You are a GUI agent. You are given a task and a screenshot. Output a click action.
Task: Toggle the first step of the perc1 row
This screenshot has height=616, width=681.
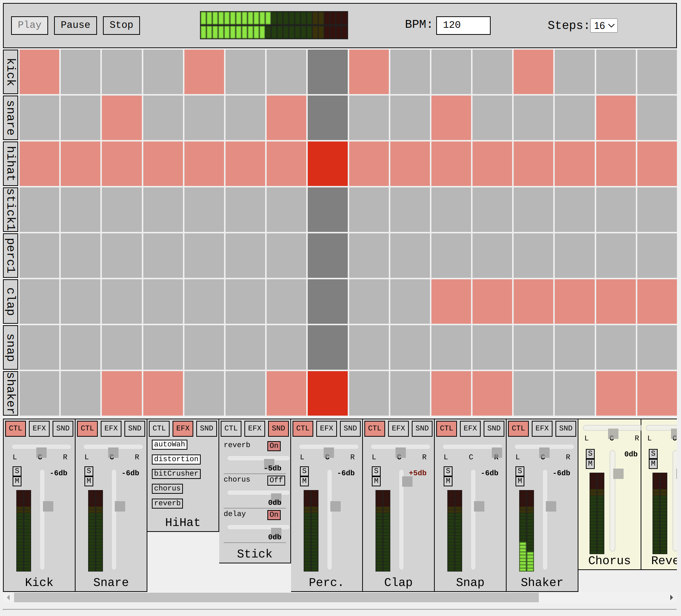pyautogui.click(x=40, y=256)
